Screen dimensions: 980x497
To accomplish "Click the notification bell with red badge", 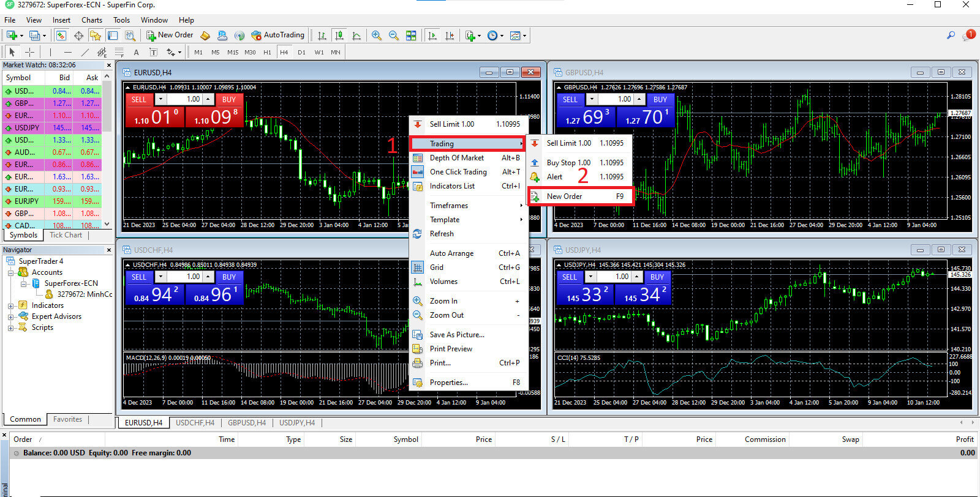I will 969,35.
